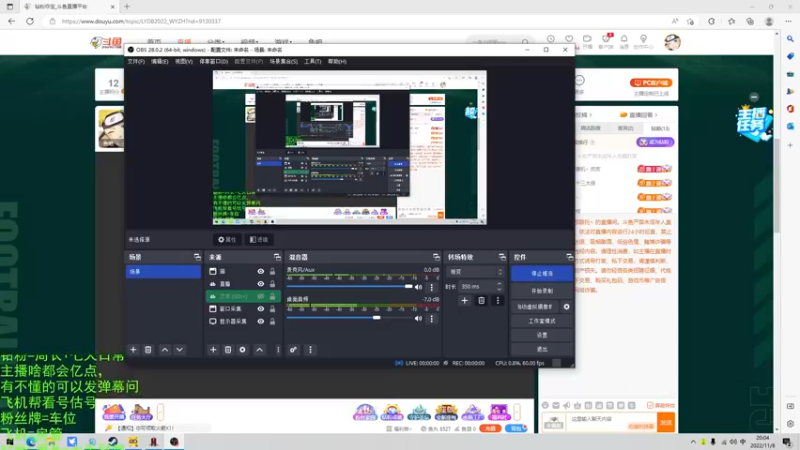The width and height of the screenshot is (800, 450).
Task: Open Steam from the Windows taskbar
Action: click(x=113, y=442)
